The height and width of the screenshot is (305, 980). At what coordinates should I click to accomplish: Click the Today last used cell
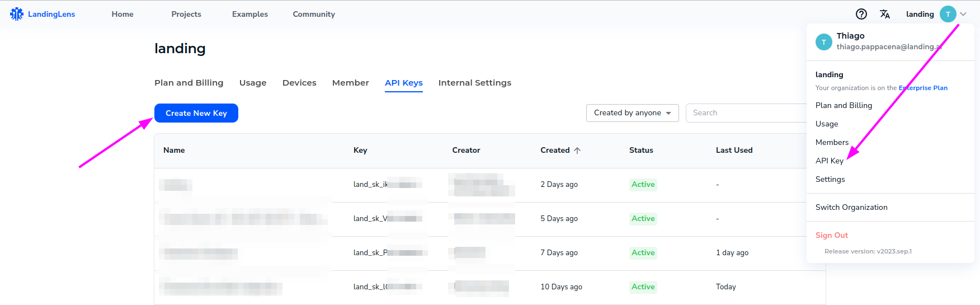pos(726,287)
